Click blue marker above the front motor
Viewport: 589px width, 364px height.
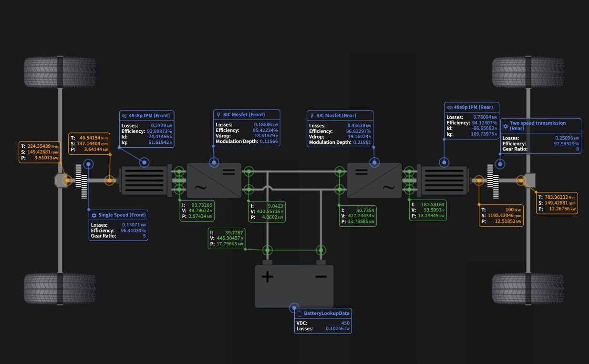pos(144,162)
